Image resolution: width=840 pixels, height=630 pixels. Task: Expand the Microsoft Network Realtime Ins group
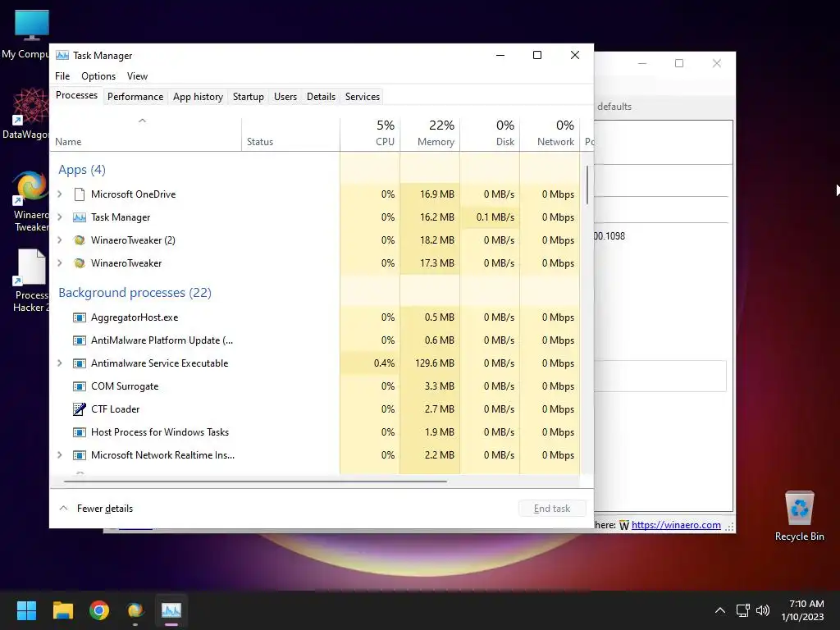point(60,455)
